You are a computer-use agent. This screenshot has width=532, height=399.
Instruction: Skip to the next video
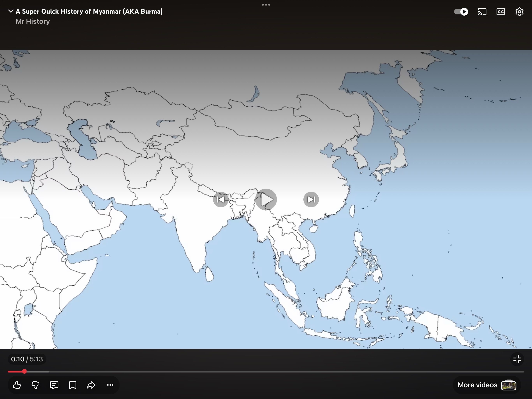[311, 199]
